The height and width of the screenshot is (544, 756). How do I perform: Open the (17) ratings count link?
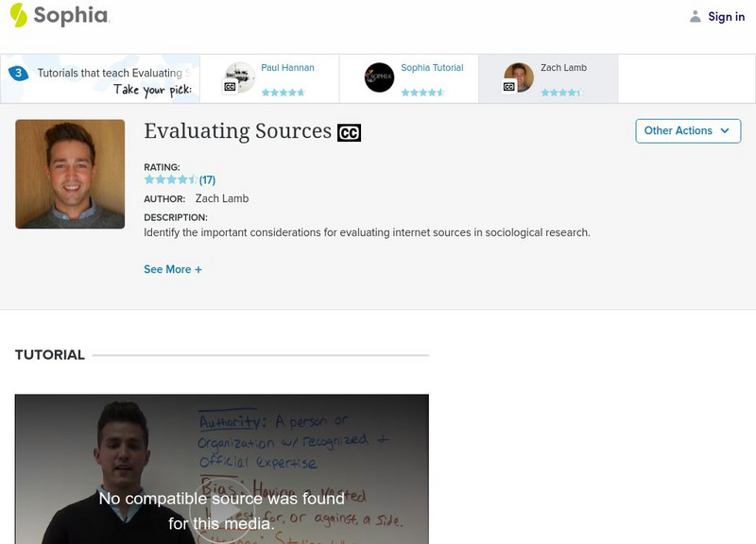pyautogui.click(x=207, y=179)
